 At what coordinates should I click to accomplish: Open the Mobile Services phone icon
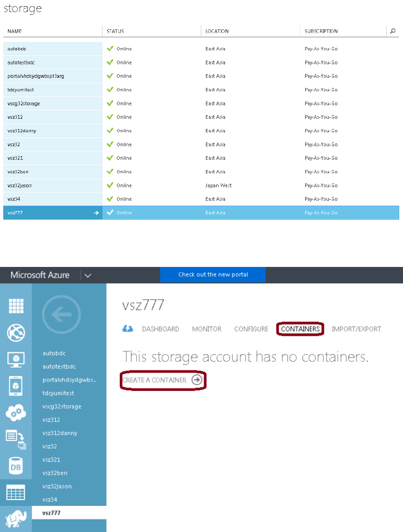click(x=16, y=386)
